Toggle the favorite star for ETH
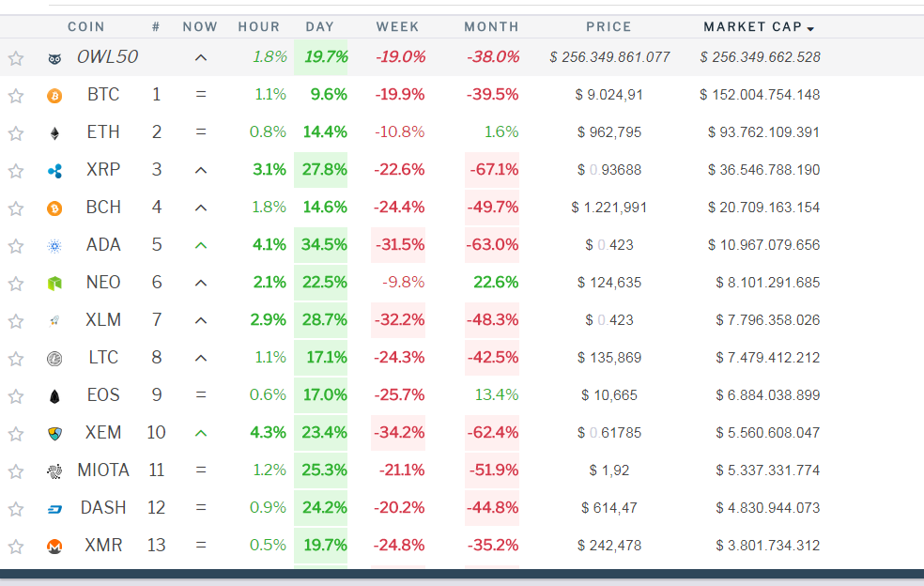 tap(16, 133)
